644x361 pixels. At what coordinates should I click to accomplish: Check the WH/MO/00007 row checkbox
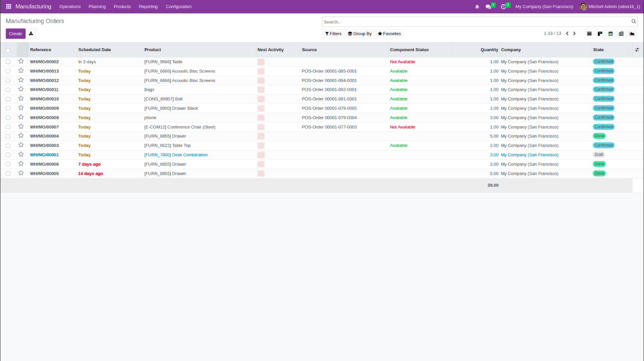[8, 127]
